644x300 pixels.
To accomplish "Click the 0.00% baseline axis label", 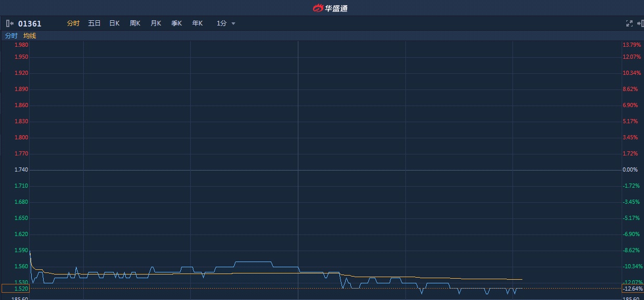I will [x=630, y=170].
